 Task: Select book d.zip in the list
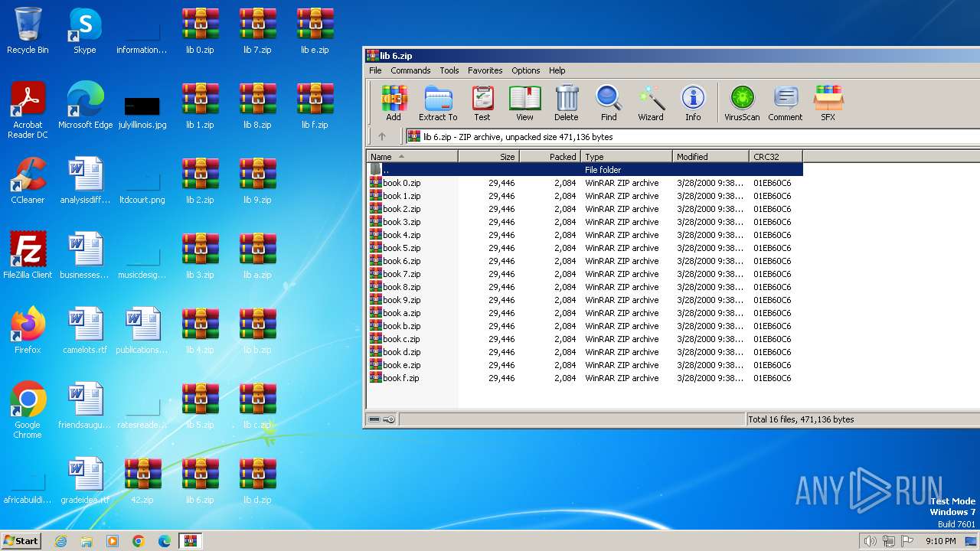coord(585,352)
